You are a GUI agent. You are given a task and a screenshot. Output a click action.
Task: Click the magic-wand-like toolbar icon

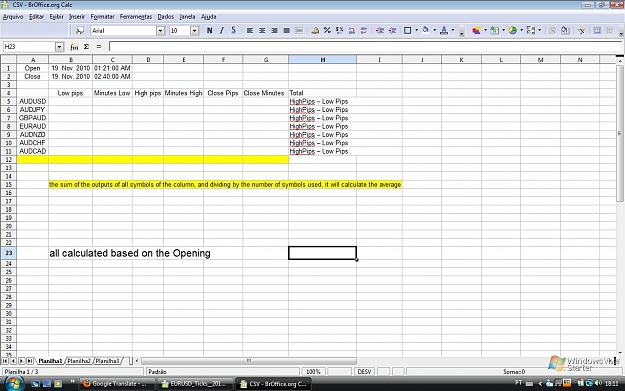582,30
